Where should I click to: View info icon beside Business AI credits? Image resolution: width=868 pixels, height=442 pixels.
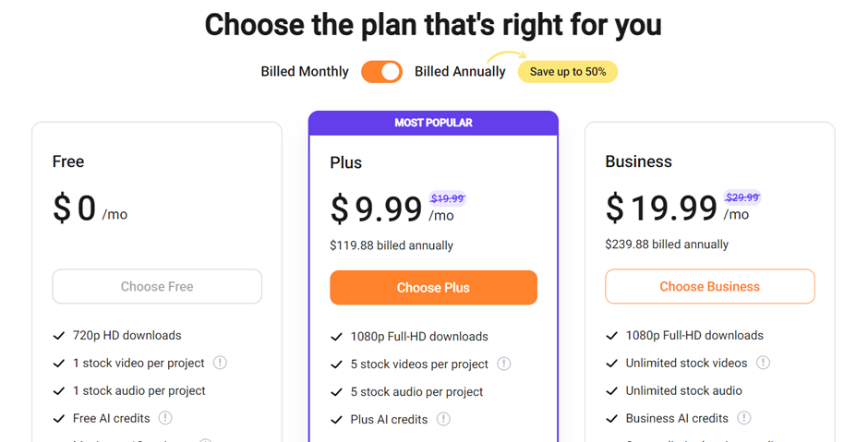pyautogui.click(x=744, y=418)
